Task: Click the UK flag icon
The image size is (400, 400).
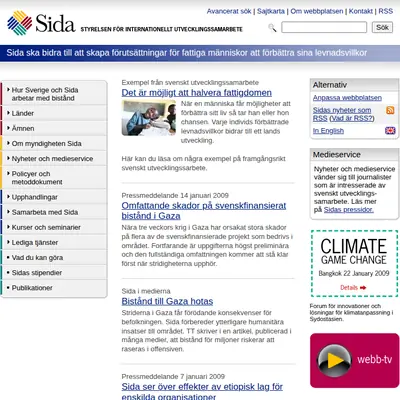Action: 390,131
